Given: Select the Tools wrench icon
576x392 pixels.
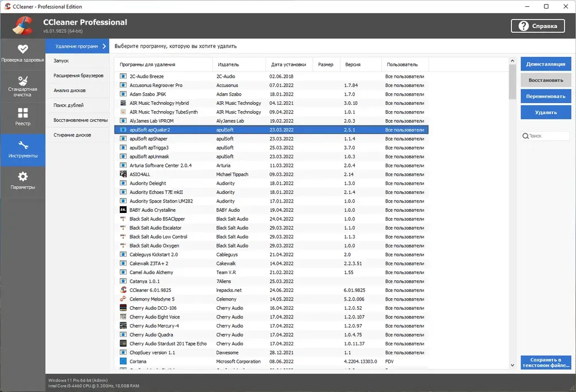Looking at the screenshot, I should coord(22,146).
